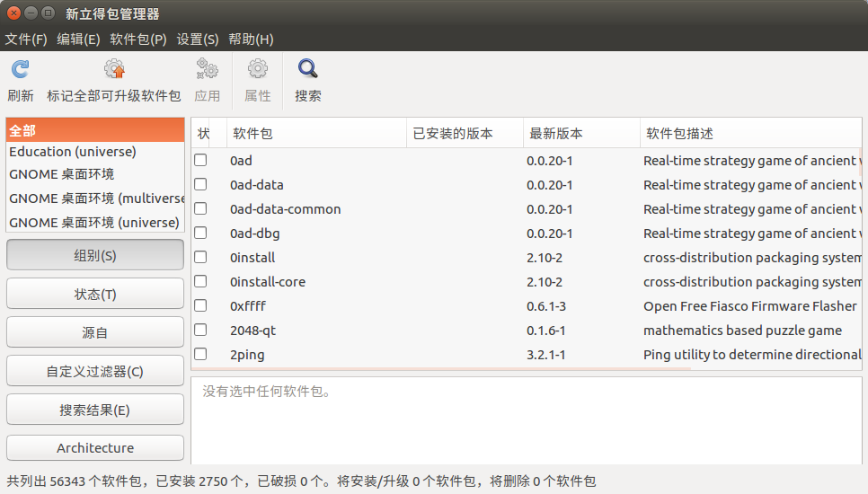Toggle the status checkbox for 0install
The image size is (868, 494).
point(200,257)
